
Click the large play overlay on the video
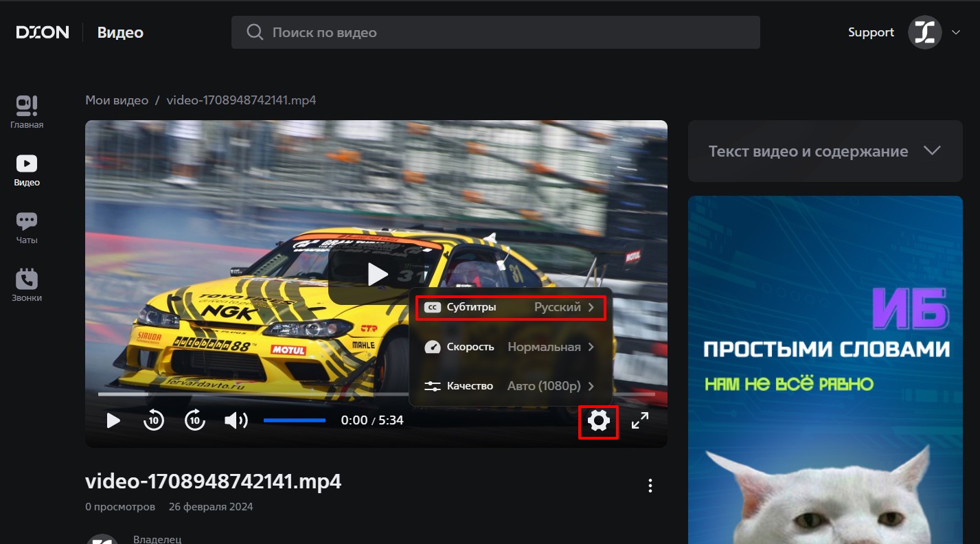377,274
